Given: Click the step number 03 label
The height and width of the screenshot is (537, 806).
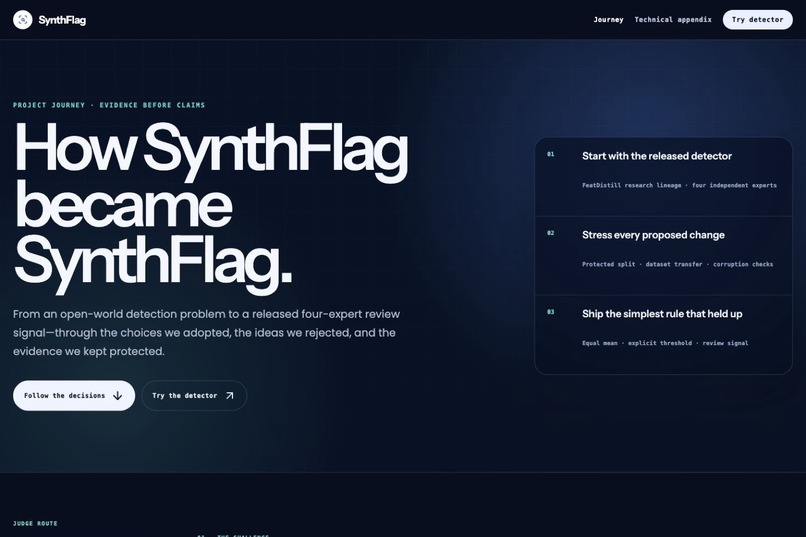Looking at the screenshot, I should pyautogui.click(x=551, y=312).
